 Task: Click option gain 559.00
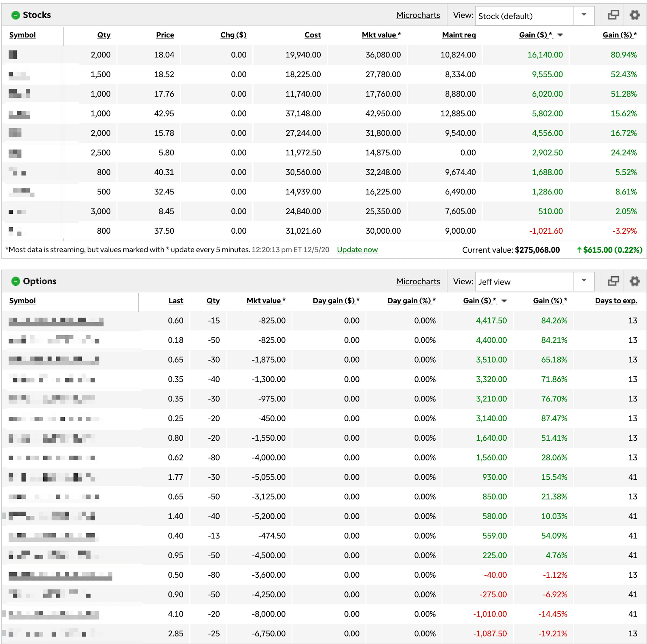coord(494,536)
